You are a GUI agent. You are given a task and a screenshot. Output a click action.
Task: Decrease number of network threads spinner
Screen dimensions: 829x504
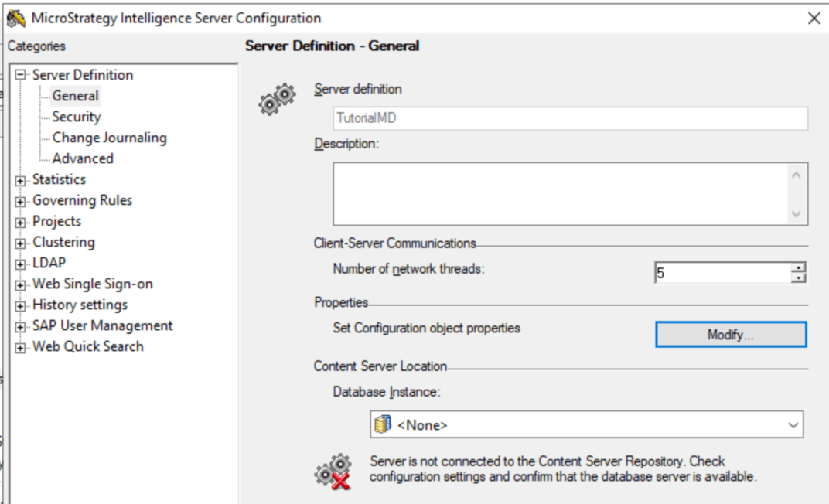pos(798,278)
